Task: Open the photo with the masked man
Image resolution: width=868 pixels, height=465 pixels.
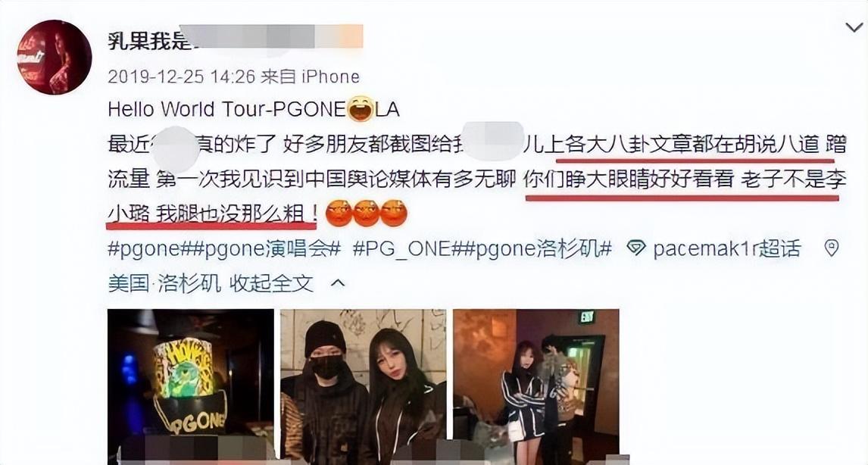Action: point(363,387)
